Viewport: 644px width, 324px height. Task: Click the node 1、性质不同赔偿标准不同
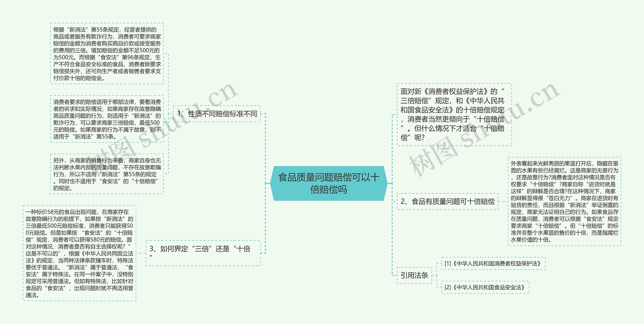pyautogui.click(x=217, y=114)
